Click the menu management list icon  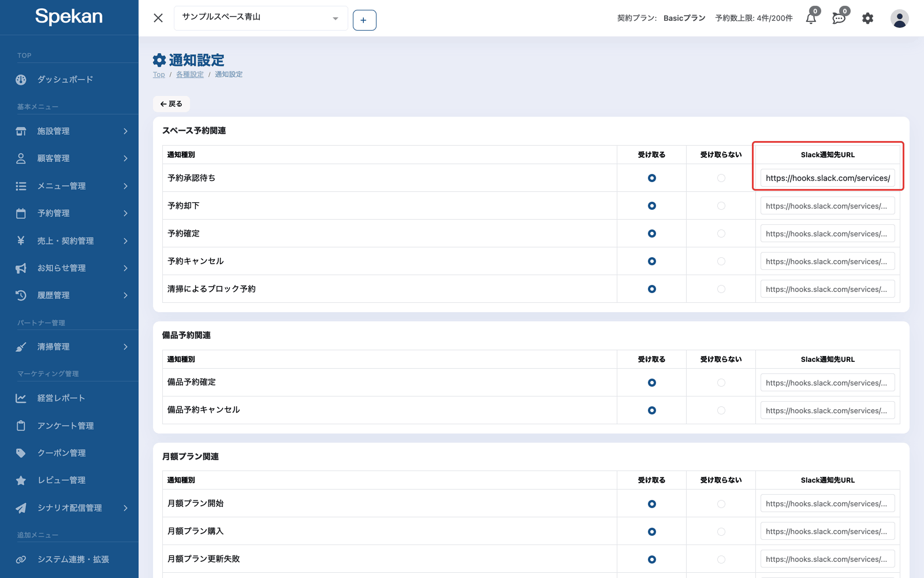pyautogui.click(x=21, y=186)
